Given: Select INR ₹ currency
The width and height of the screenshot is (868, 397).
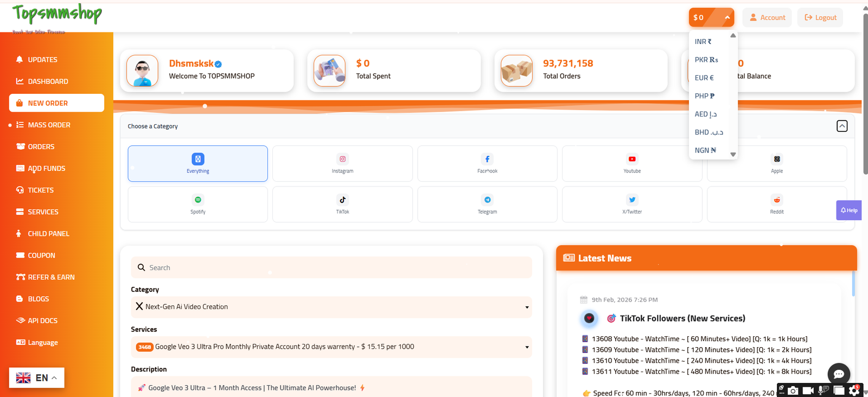Looking at the screenshot, I should click(x=703, y=42).
